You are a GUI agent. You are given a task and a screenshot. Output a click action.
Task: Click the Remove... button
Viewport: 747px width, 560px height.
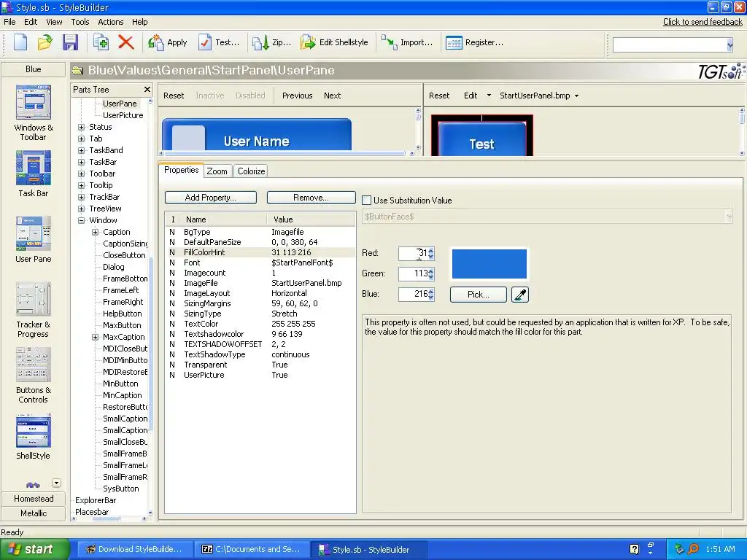[x=311, y=198]
